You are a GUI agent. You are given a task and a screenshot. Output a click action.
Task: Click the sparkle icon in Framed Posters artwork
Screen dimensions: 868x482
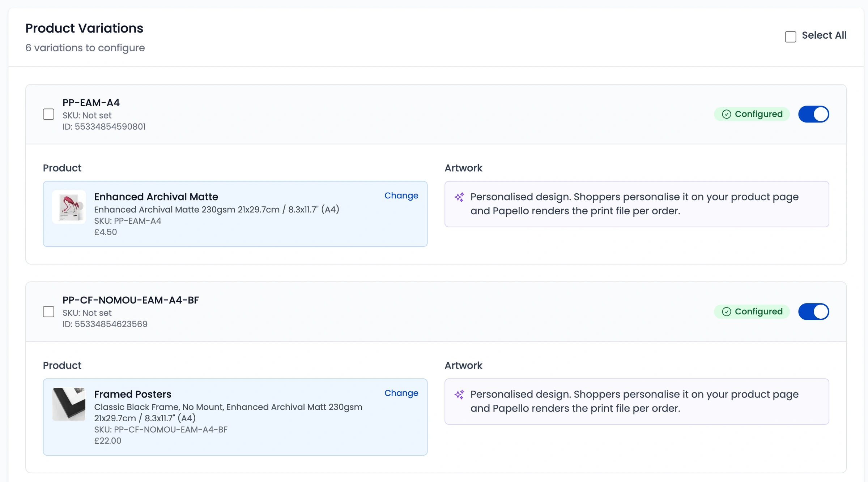[459, 394]
